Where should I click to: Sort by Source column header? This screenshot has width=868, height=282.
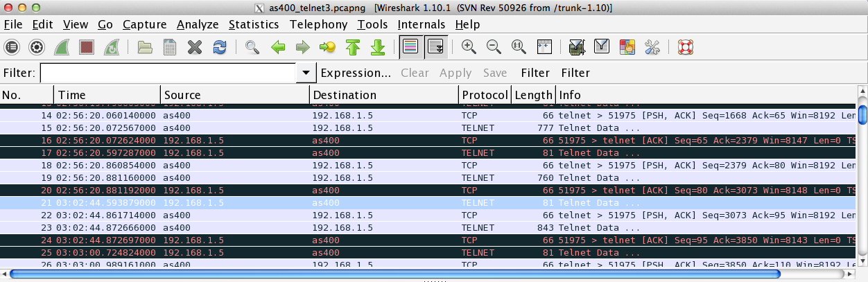point(235,95)
